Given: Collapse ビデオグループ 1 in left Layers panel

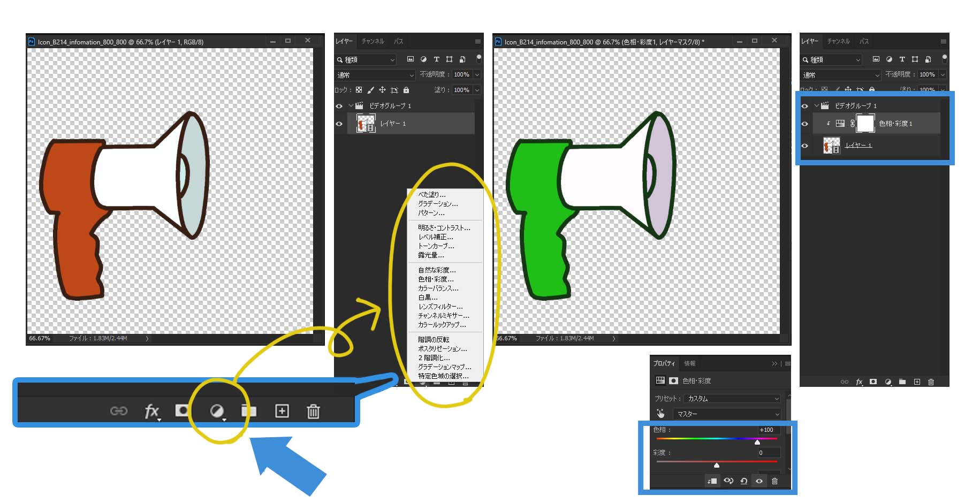Looking at the screenshot, I should (x=351, y=106).
